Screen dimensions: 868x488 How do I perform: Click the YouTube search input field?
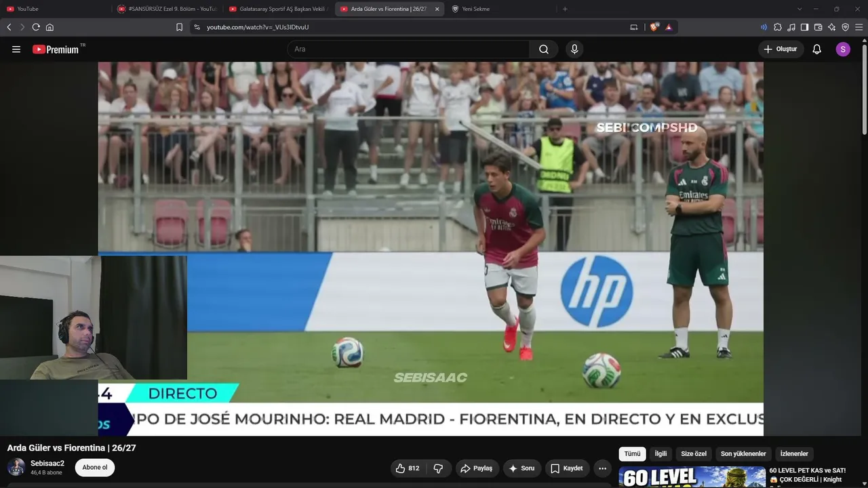[x=408, y=49]
